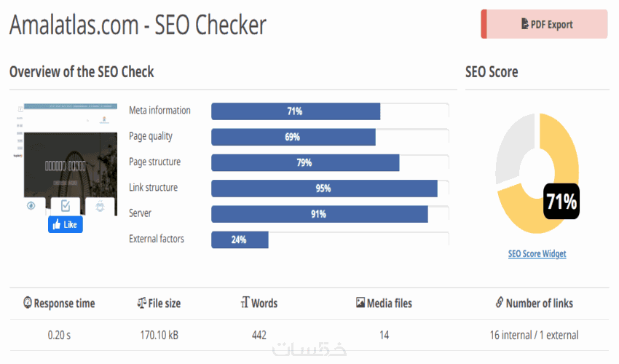This screenshot has width=619, height=364.
Task: Click the Media files image icon
Action: [x=360, y=304]
